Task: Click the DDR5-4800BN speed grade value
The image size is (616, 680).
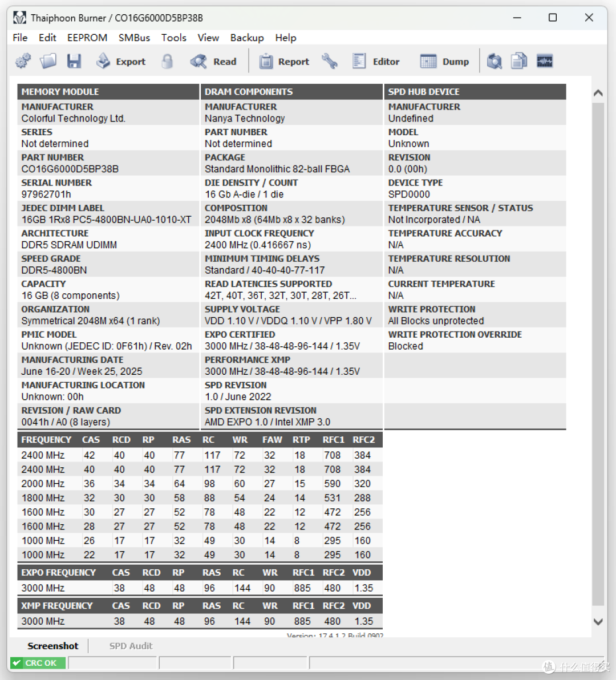Action: coord(54,270)
